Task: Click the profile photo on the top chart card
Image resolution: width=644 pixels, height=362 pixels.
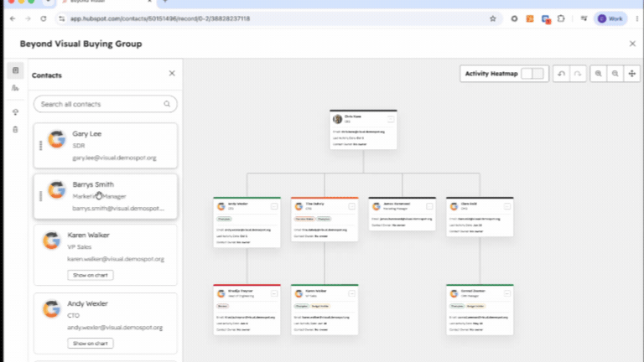Action: coord(338,119)
